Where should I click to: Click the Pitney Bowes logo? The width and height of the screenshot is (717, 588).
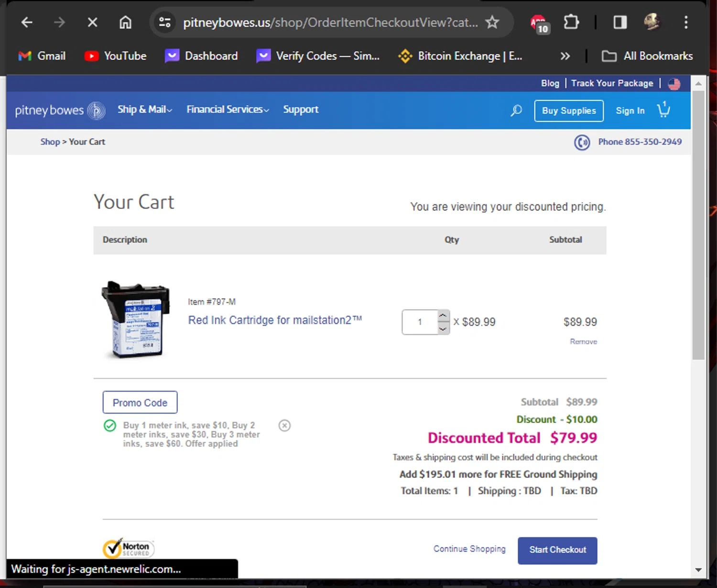[x=60, y=110]
